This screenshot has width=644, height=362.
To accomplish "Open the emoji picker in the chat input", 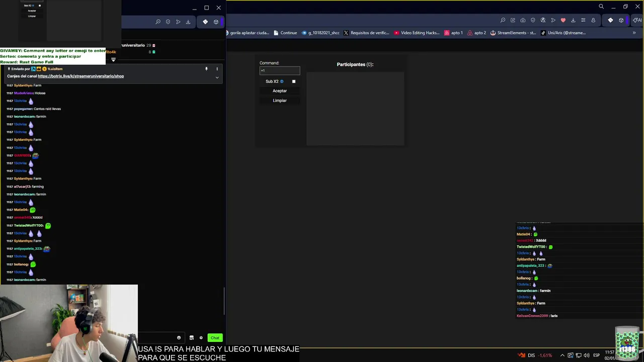I will click(x=179, y=338).
